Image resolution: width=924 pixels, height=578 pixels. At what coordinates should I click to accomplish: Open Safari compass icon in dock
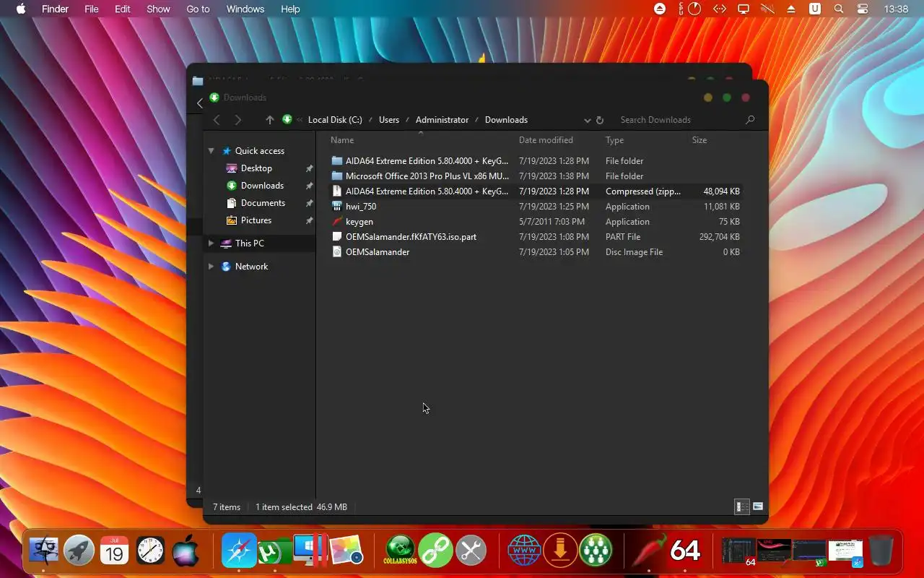pyautogui.click(x=239, y=551)
